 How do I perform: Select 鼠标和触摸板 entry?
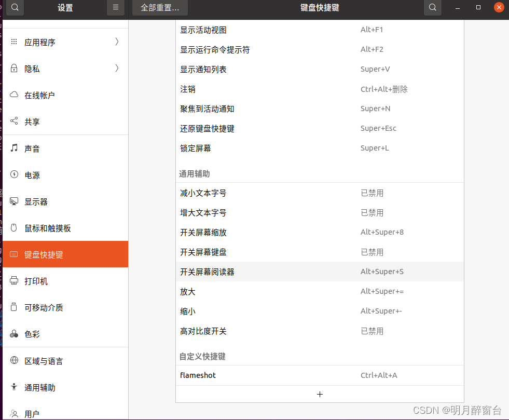(65, 228)
